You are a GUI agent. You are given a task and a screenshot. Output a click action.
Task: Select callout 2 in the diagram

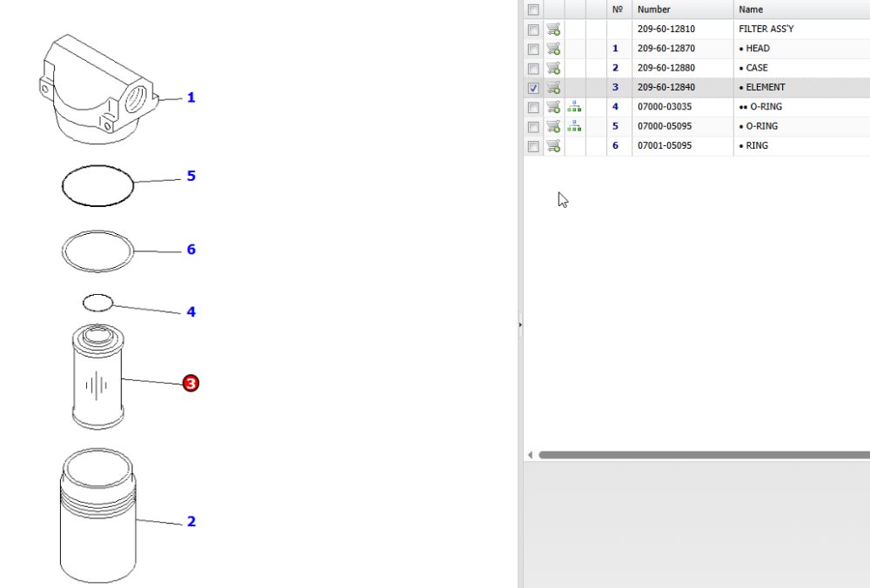[x=191, y=521]
